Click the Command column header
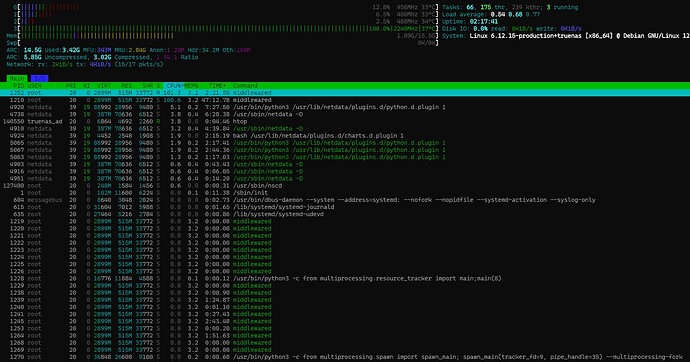The width and height of the screenshot is (690, 362). point(245,86)
